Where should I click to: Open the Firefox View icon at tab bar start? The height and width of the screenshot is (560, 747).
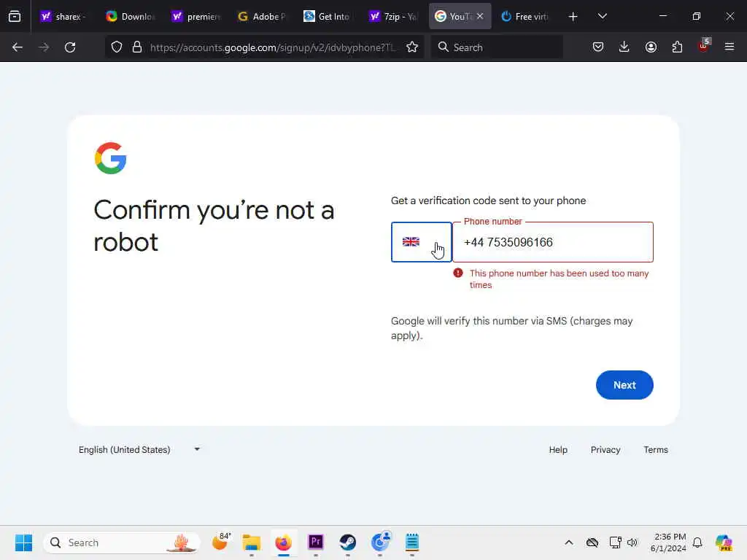point(15,16)
